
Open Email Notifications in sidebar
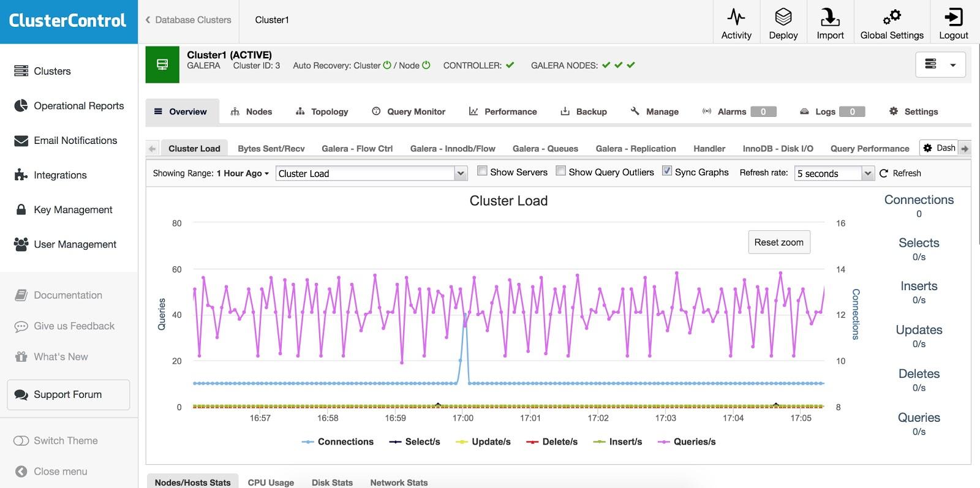[x=66, y=141]
